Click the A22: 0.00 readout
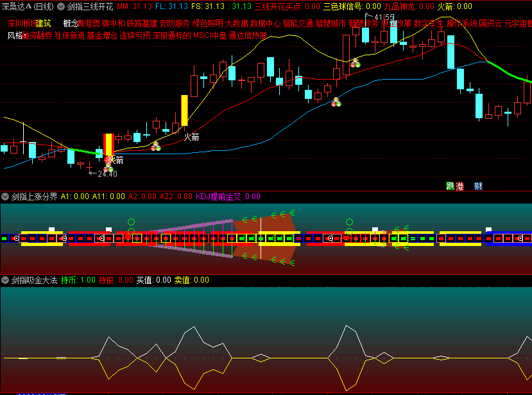532x395 pixels. 176,197
